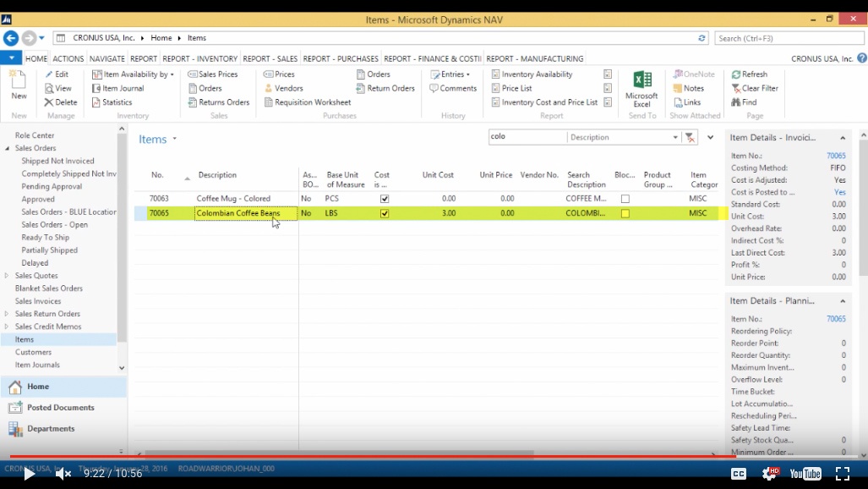Open the Items view title dropdown
The image size is (868, 489).
174,139
